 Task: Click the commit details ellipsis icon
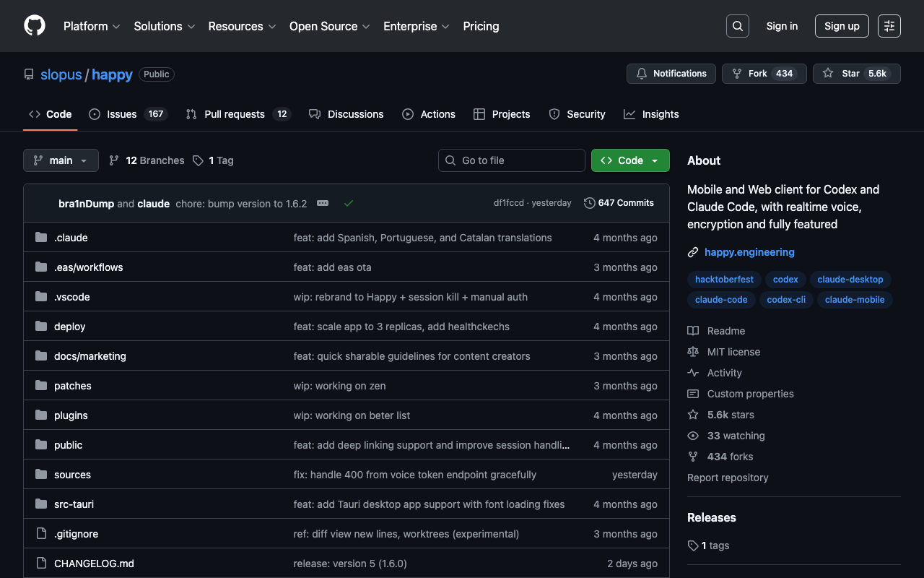click(323, 203)
